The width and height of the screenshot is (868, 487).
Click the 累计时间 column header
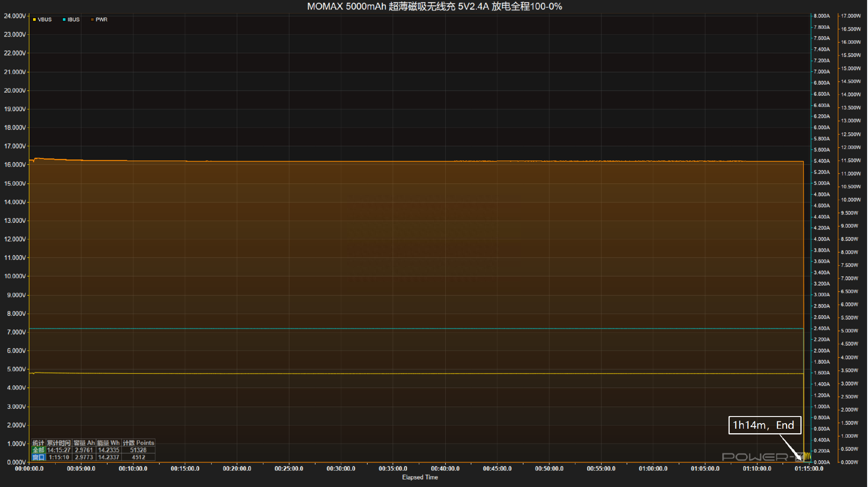coord(59,443)
